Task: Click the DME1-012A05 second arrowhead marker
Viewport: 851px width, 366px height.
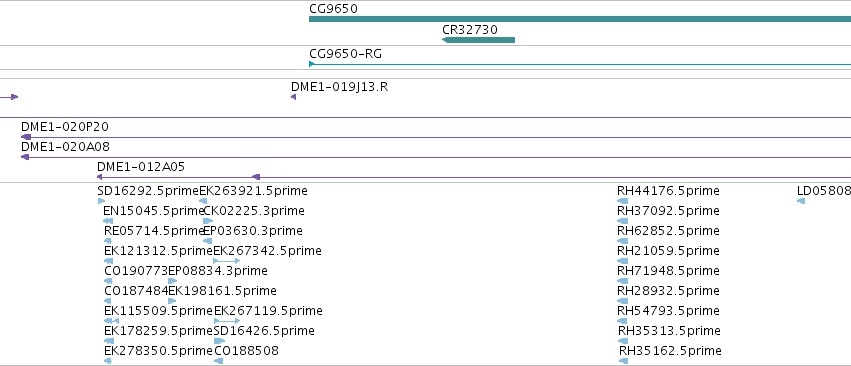Action: click(x=256, y=177)
